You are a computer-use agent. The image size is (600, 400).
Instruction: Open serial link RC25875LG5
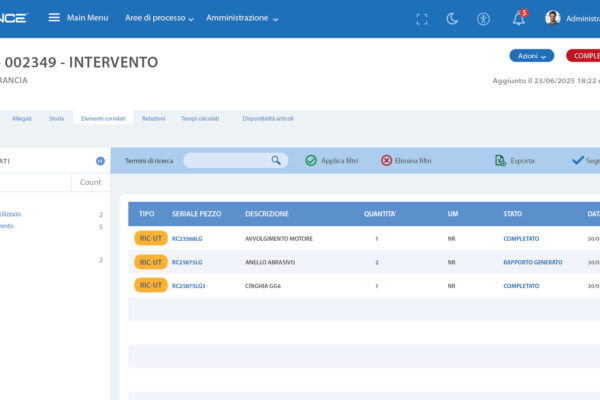point(189,286)
